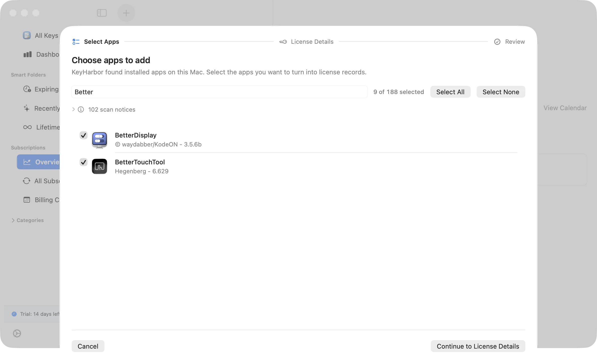Click the Select All button

point(450,92)
